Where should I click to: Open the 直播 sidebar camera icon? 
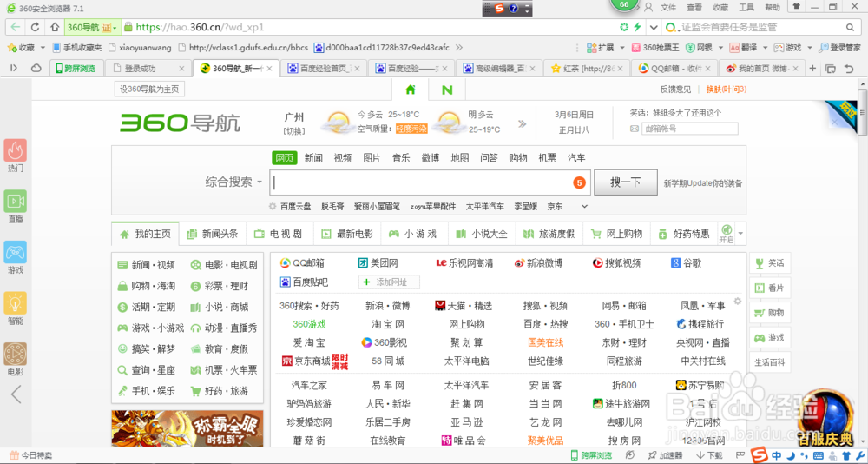pyautogui.click(x=16, y=202)
